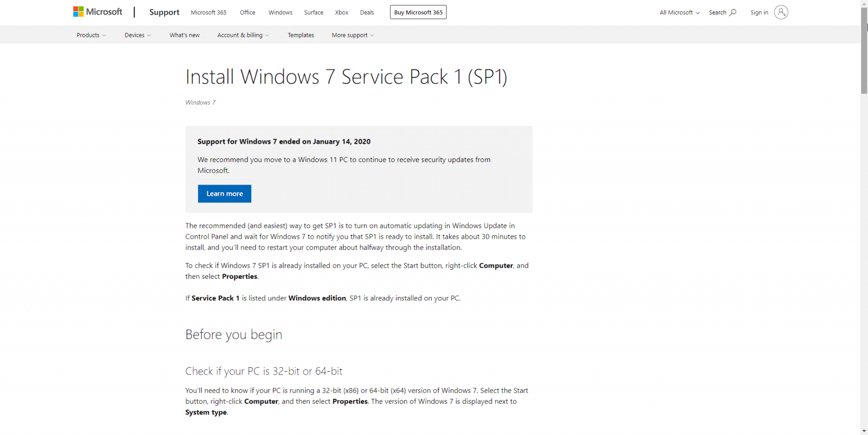
Task: Expand the Devices menu
Action: [x=137, y=35]
